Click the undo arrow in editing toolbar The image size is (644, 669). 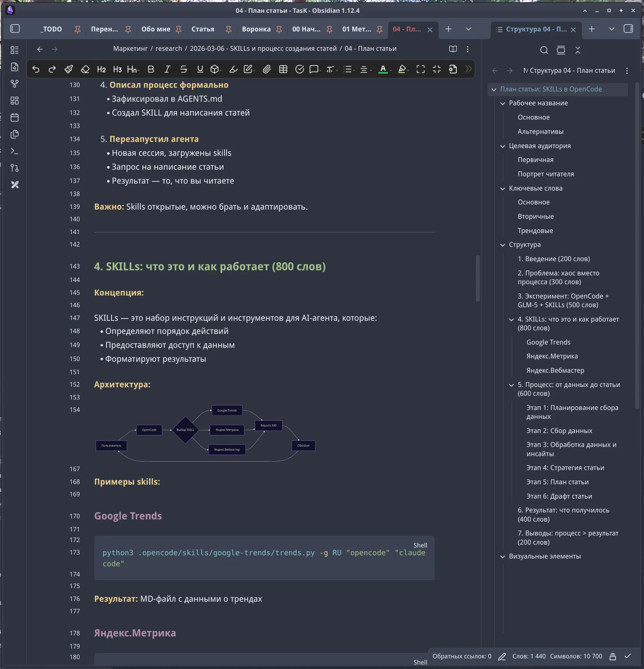coord(36,69)
